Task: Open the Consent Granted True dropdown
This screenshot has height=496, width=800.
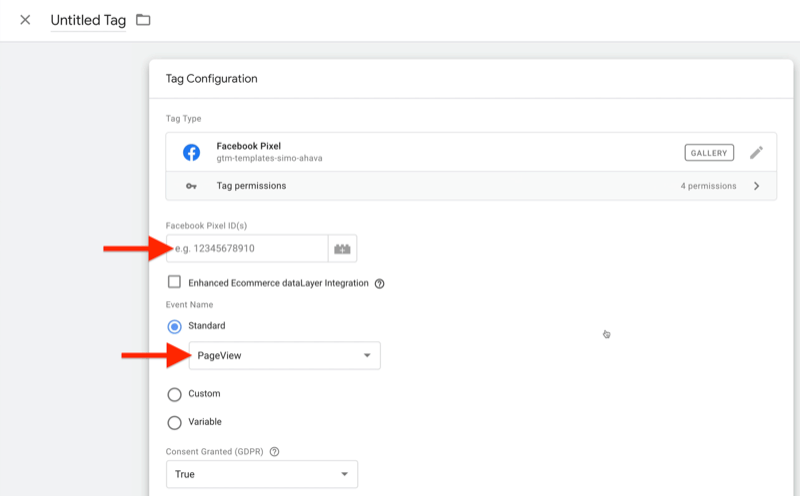Action: coord(262,474)
